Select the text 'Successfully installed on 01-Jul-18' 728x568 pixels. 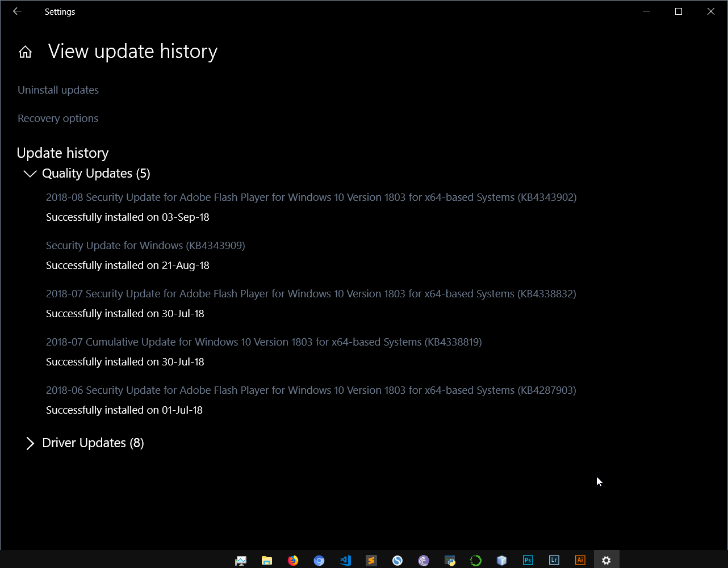tap(124, 410)
